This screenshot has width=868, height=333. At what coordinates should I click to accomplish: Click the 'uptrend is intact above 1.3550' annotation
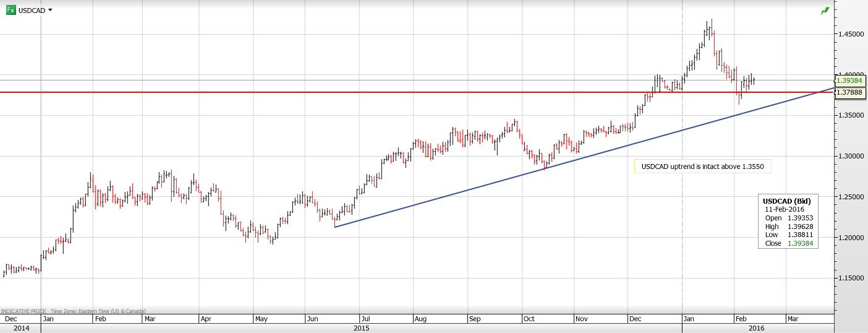(702, 166)
